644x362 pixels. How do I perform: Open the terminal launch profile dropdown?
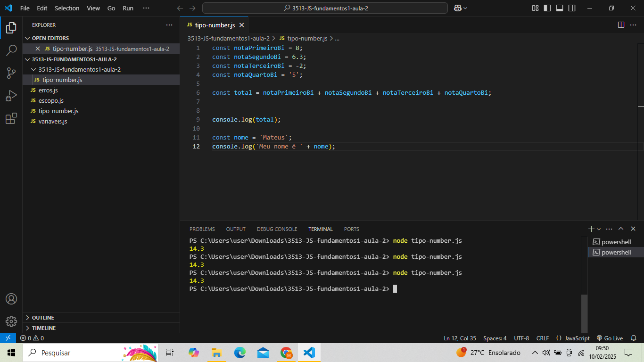pos(599,229)
